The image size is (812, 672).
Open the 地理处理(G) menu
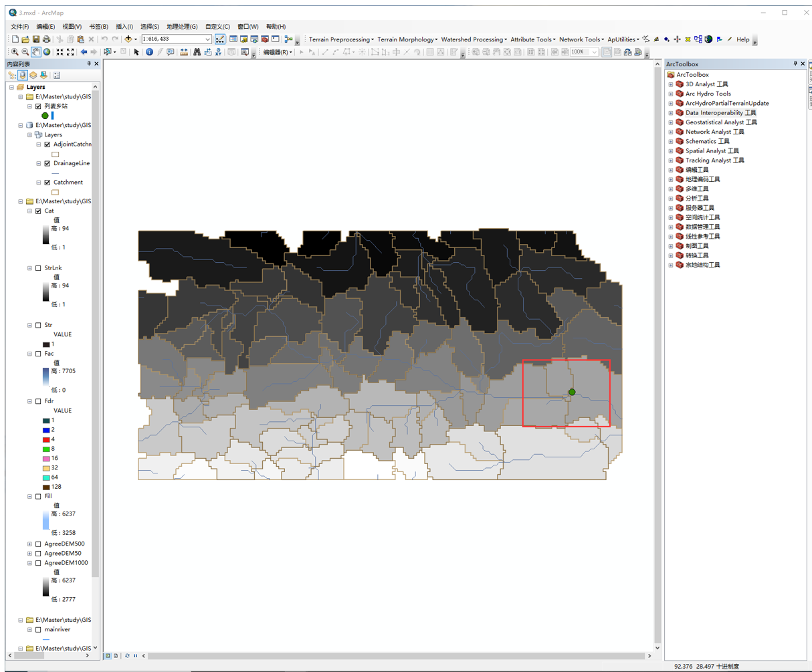(x=182, y=26)
